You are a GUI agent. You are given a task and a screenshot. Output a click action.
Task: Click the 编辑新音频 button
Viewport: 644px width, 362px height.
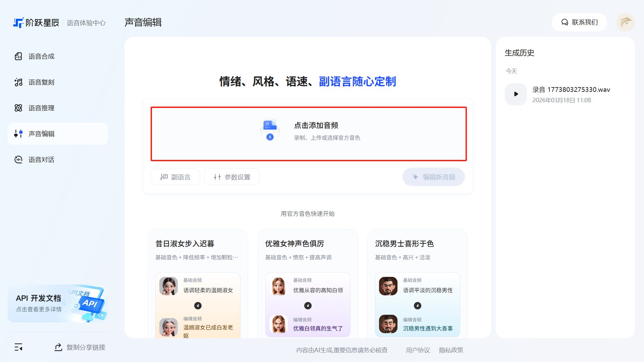433,177
